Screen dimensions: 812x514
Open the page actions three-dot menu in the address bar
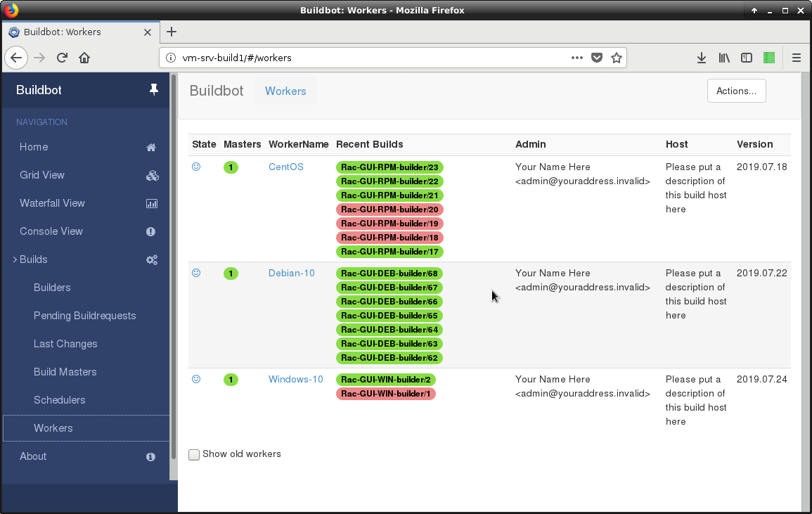tap(576, 58)
